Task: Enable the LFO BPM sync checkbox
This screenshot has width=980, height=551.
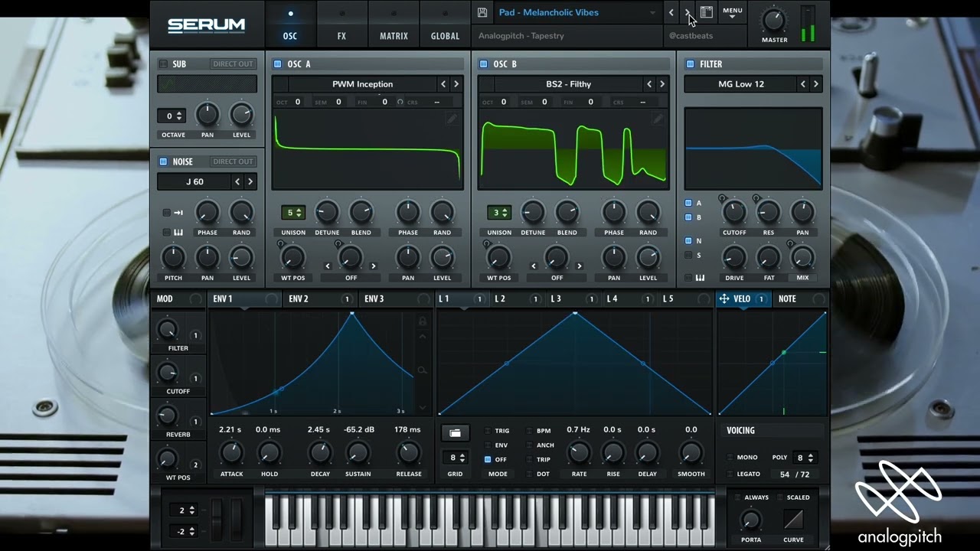Action: 530,431
